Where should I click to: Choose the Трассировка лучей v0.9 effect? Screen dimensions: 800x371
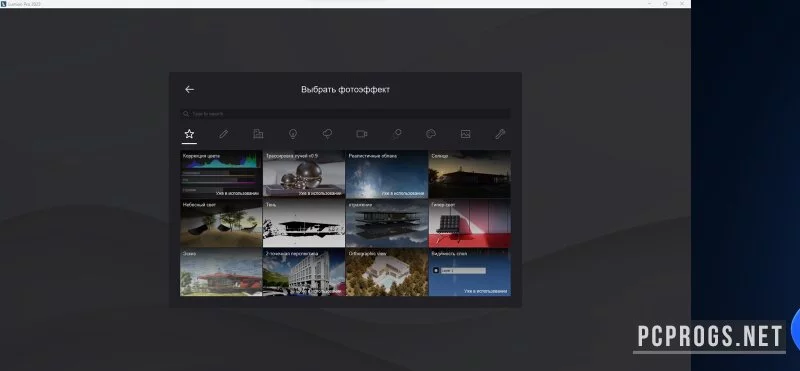pos(304,174)
